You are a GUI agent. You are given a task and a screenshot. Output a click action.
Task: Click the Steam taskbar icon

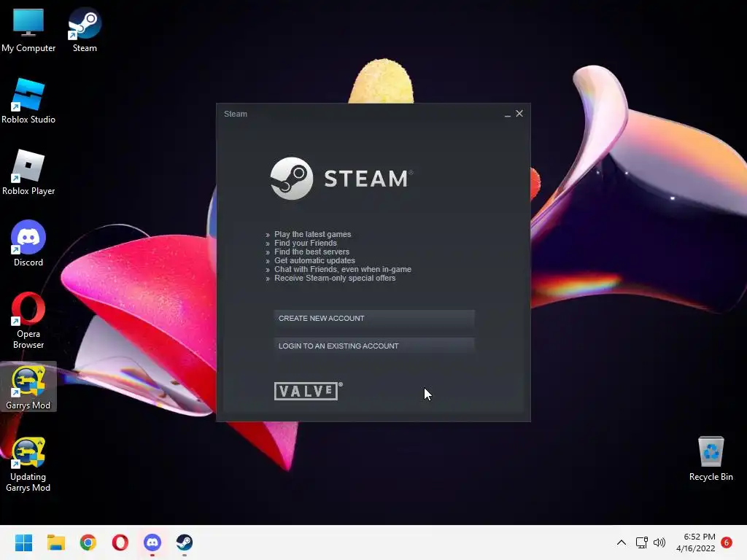(185, 542)
